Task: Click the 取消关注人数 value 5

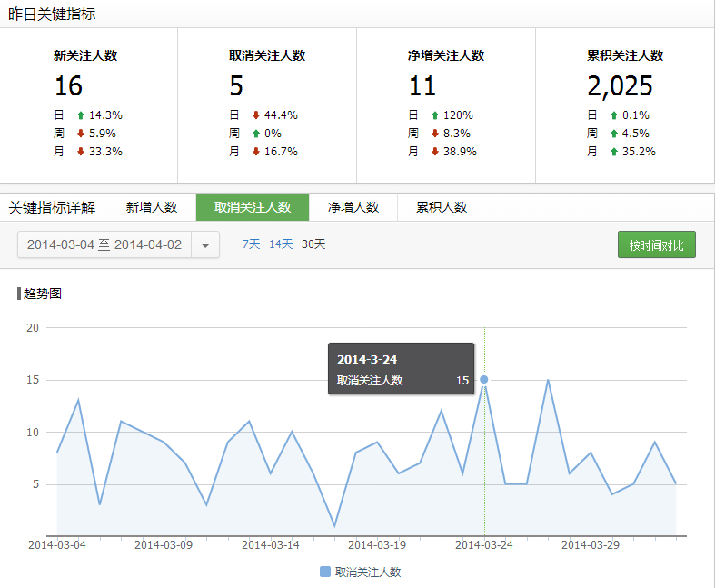Action: (236, 85)
